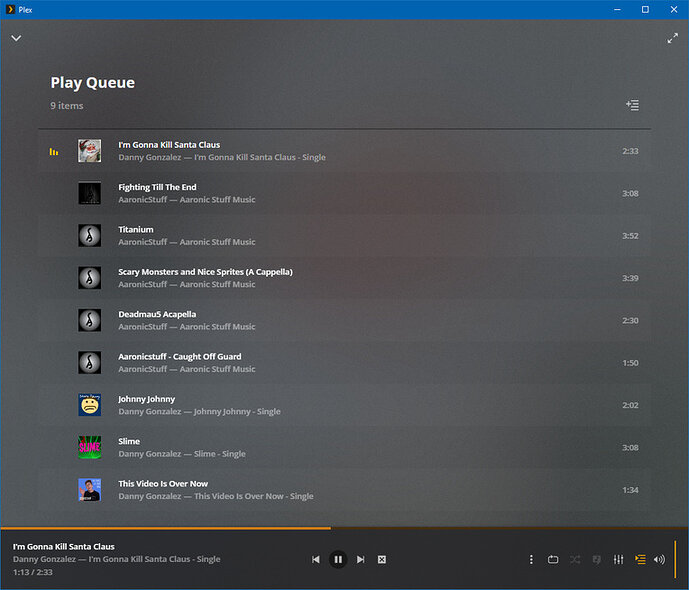Click the now-playing equalizer bars icon
This screenshot has height=590, width=689.
[54, 152]
